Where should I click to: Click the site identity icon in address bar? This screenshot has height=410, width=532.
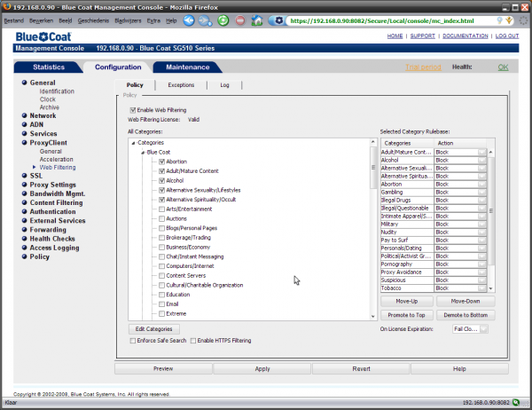coord(278,20)
